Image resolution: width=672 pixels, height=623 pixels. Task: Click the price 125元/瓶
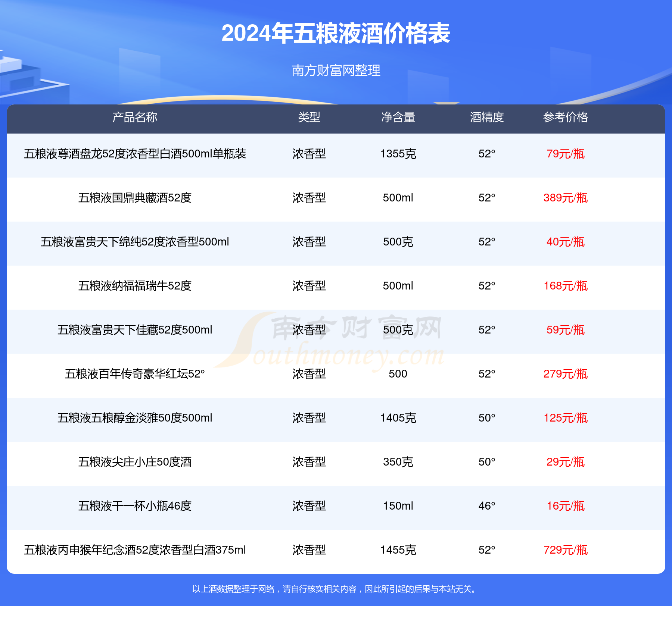[566, 418]
